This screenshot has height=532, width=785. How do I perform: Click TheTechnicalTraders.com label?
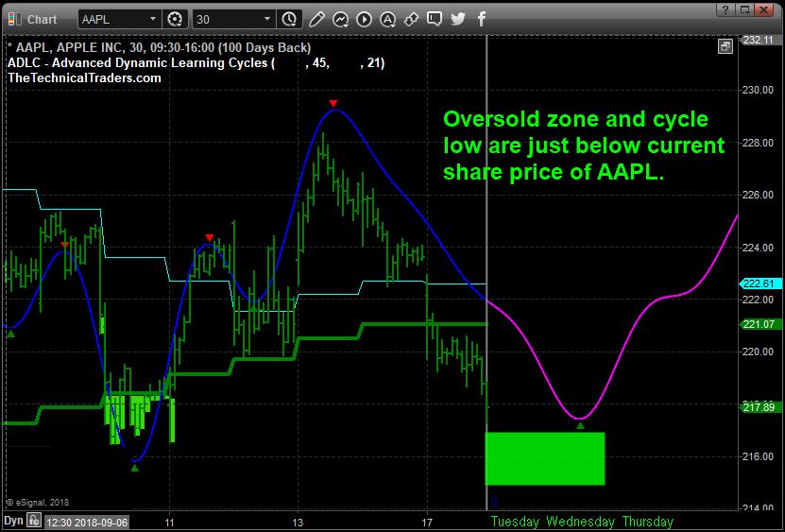[84, 78]
